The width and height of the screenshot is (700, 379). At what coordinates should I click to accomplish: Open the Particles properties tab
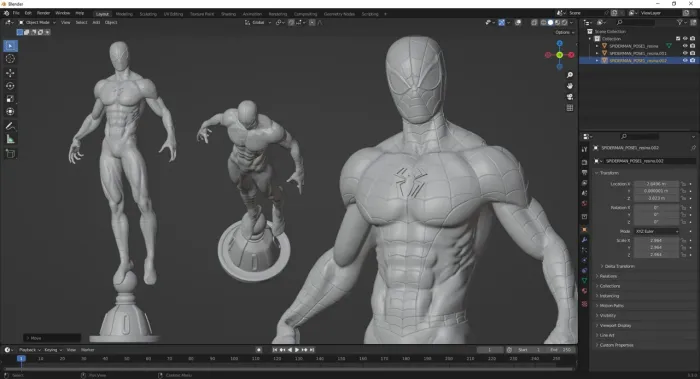584,250
